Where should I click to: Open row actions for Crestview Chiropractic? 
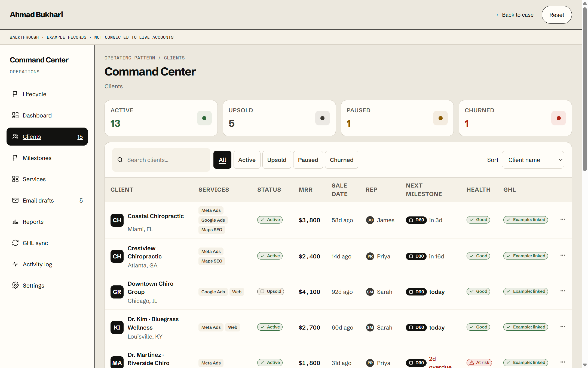(562, 255)
